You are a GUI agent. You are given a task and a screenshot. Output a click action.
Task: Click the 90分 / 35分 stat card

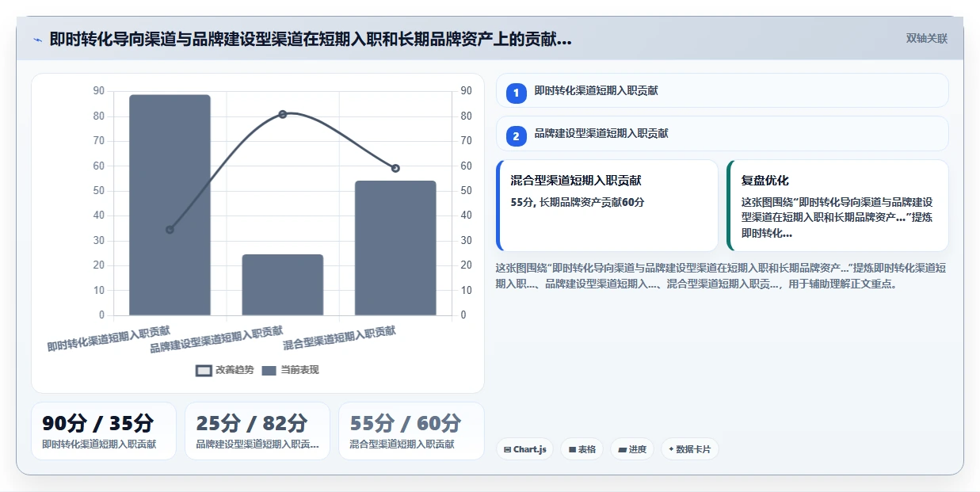pos(104,431)
